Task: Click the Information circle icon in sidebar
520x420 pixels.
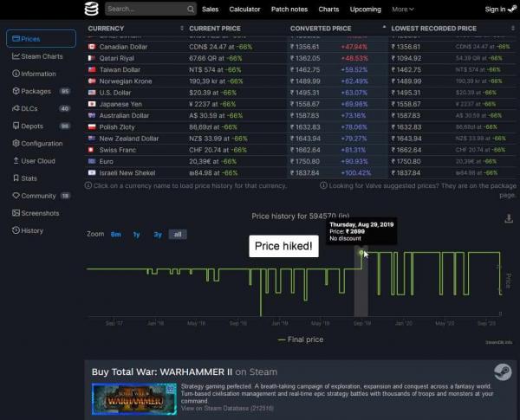Action: [x=16, y=74]
